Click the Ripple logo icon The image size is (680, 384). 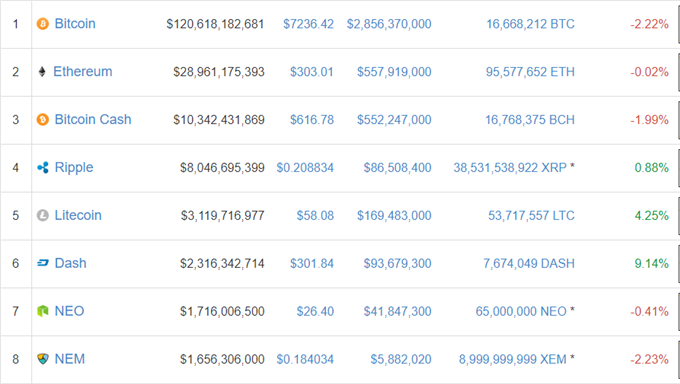click(x=42, y=167)
